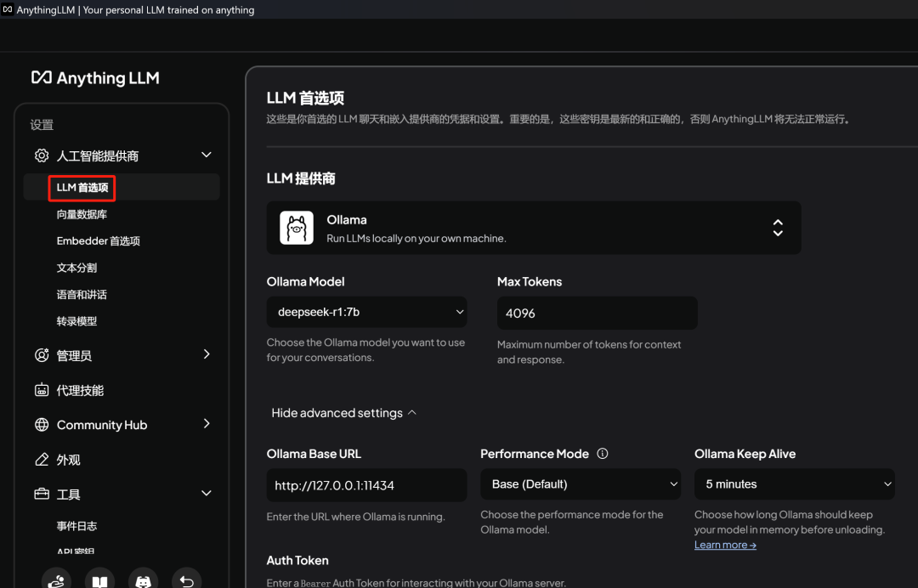
Task: Open the Ollama Keep Alive dropdown
Action: 795,483
